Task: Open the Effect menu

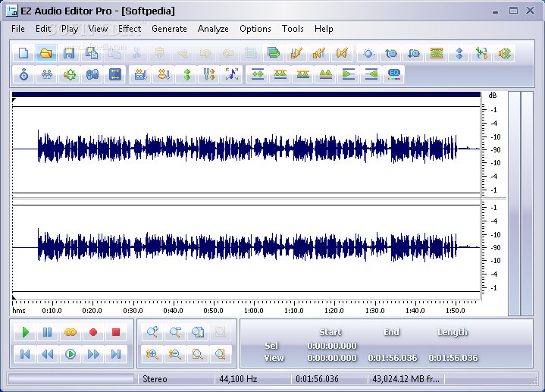Action: (x=130, y=29)
